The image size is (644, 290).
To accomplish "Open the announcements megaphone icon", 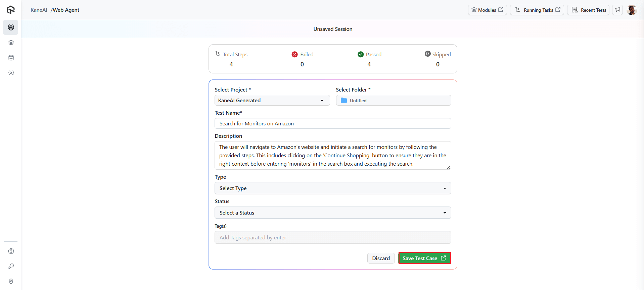I will pyautogui.click(x=617, y=10).
